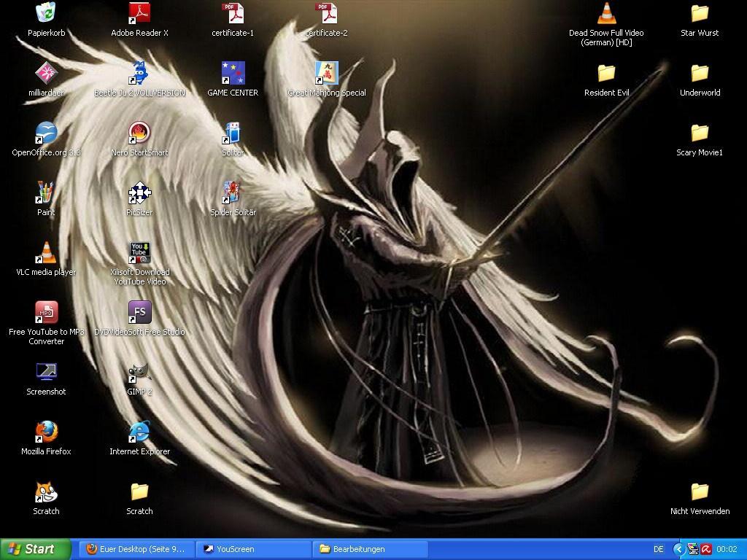Open the Nicht Verwenden folder
Screen dimensions: 747x560
[x=700, y=491]
